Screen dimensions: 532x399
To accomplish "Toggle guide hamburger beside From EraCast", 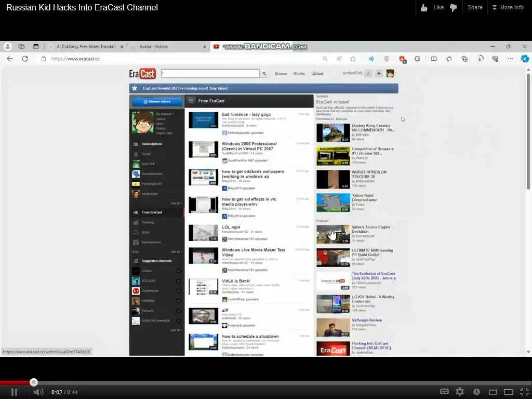I will pos(191,101).
